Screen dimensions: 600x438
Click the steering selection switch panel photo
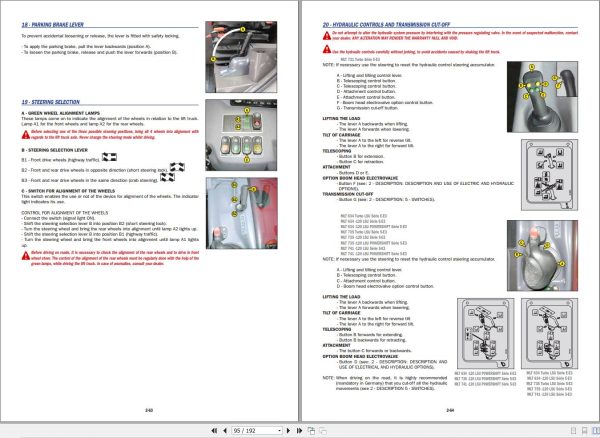[241, 135]
